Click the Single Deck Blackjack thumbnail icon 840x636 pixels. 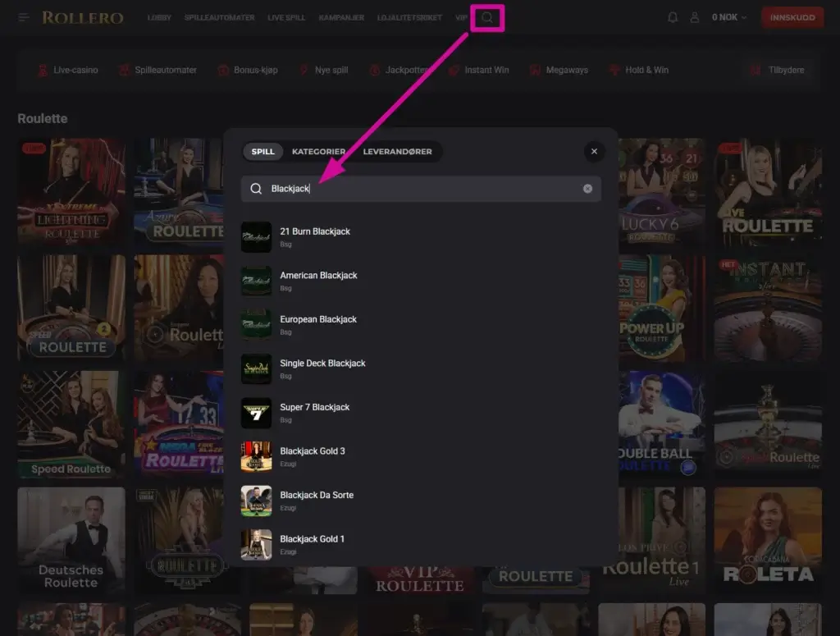click(256, 368)
